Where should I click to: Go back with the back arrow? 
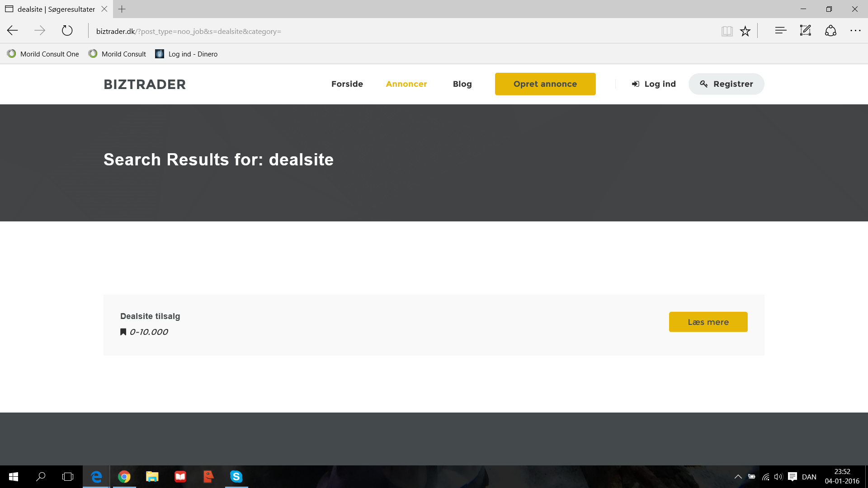[x=13, y=31]
